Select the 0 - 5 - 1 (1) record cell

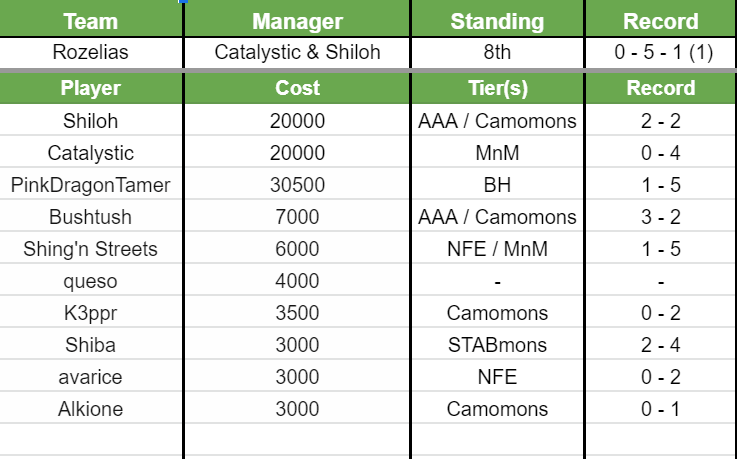pyautogui.click(x=661, y=53)
